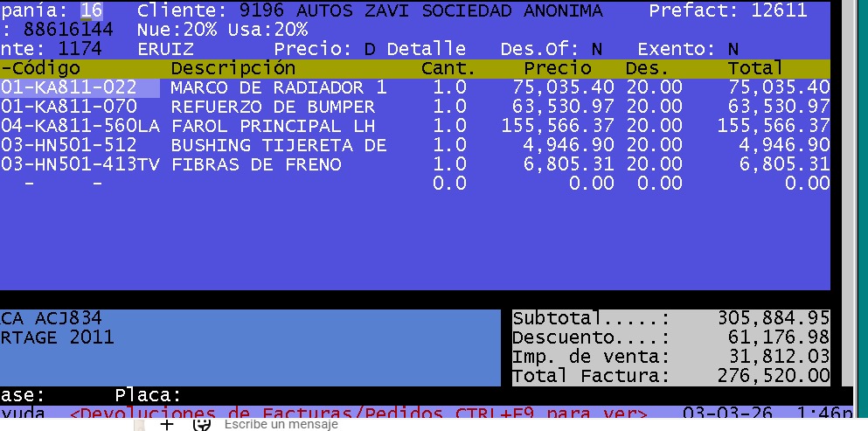Image resolution: width=868 pixels, height=431 pixels.
Task: Click plate text 'CA ACJ834'
Action: pyautogui.click(x=52, y=318)
